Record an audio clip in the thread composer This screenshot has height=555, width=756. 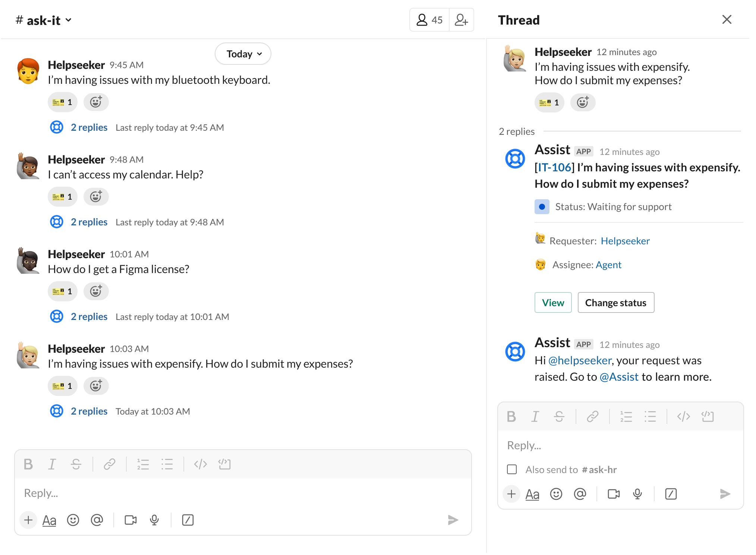(637, 494)
